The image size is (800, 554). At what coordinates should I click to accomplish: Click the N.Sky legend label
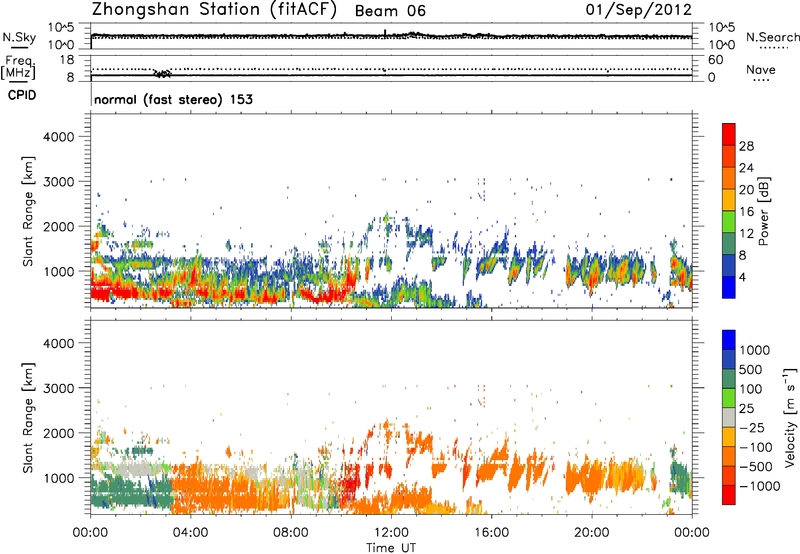tap(19, 37)
